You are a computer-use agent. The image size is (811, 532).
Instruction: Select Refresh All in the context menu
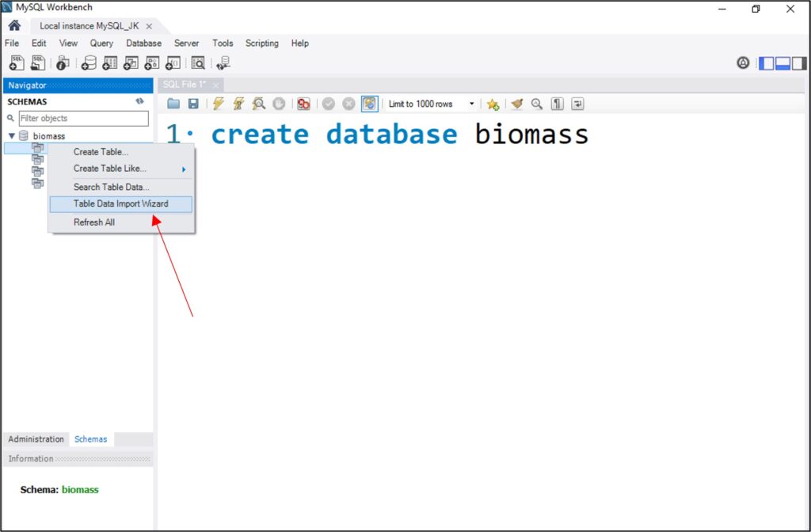(94, 222)
